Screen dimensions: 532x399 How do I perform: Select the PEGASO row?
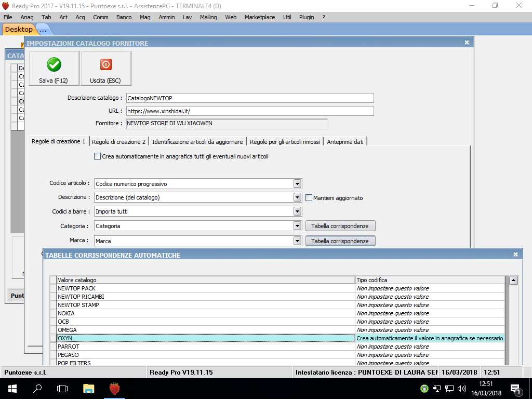277,355
